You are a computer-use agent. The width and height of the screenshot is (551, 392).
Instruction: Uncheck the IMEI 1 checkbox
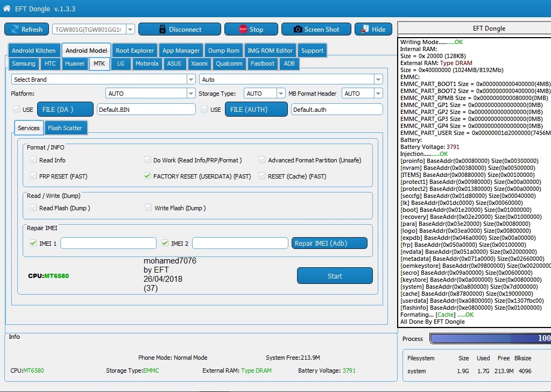(33, 243)
